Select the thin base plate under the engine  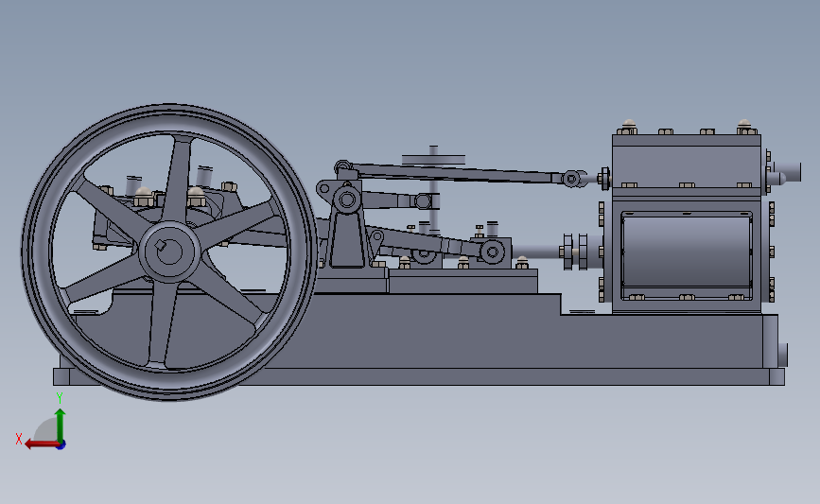(x=419, y=377)
